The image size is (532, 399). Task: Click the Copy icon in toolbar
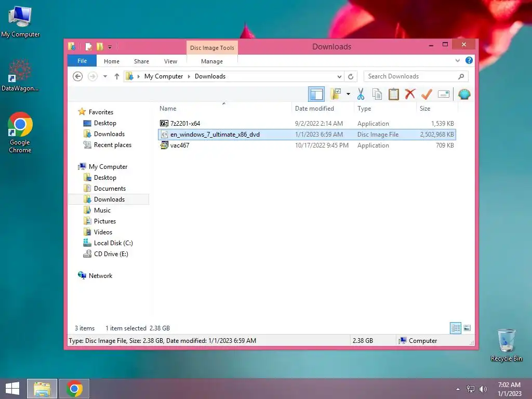[377, 95]
